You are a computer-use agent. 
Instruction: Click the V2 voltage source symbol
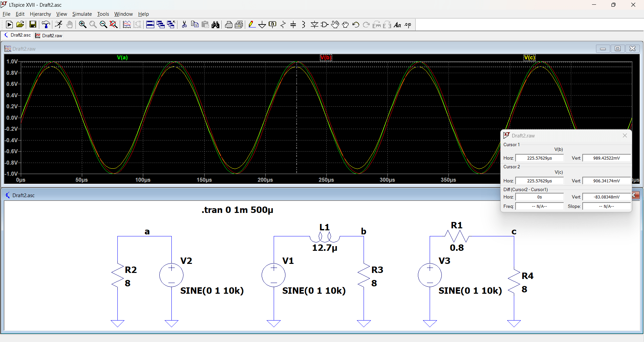[x=171, y=275]
